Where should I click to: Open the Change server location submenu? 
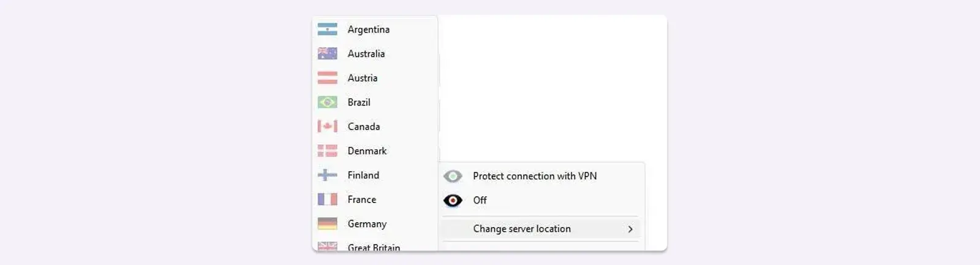(x=522, y=229)
